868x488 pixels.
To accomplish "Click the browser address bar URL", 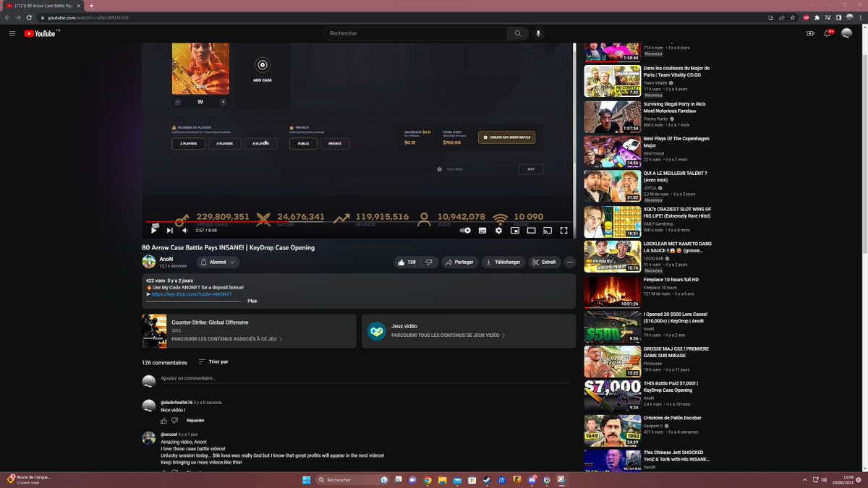I will click(x=88, y=17).
